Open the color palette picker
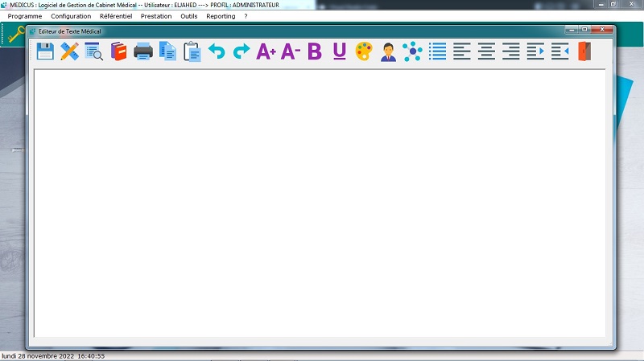The height and width of the screenshot is (361, 644). (x=364, y=51)
